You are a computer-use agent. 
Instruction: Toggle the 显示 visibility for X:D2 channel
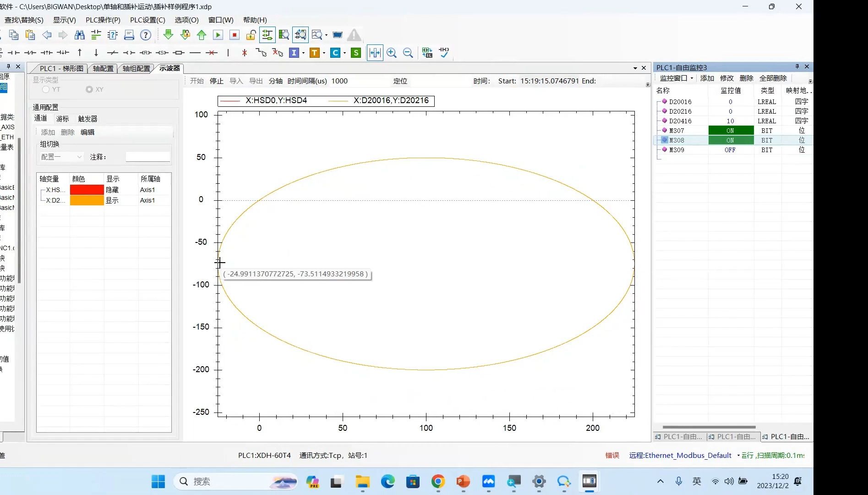(x=113, y=200)
